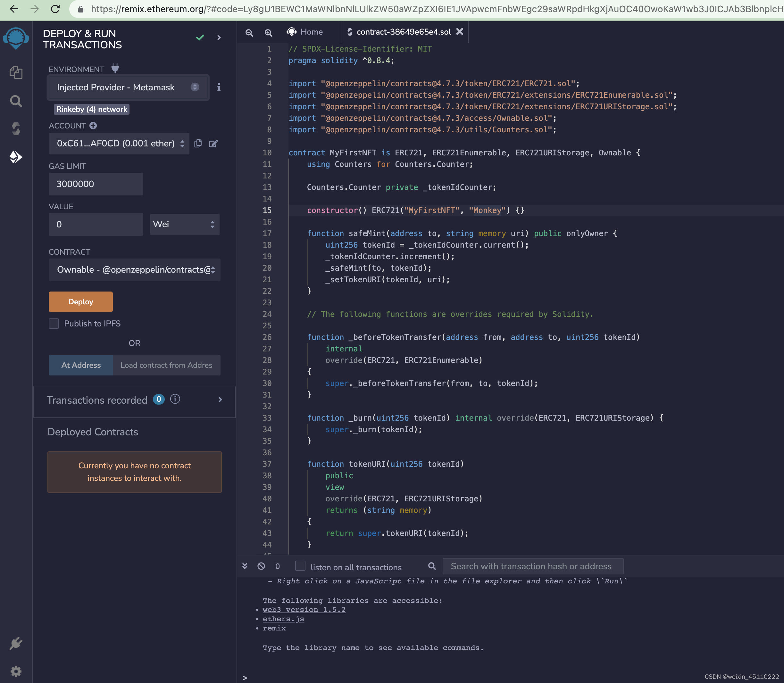This screenshot has height=683, width=784.
Task: Expand the Transactions recorded section
Action: (x=220, y=399)
